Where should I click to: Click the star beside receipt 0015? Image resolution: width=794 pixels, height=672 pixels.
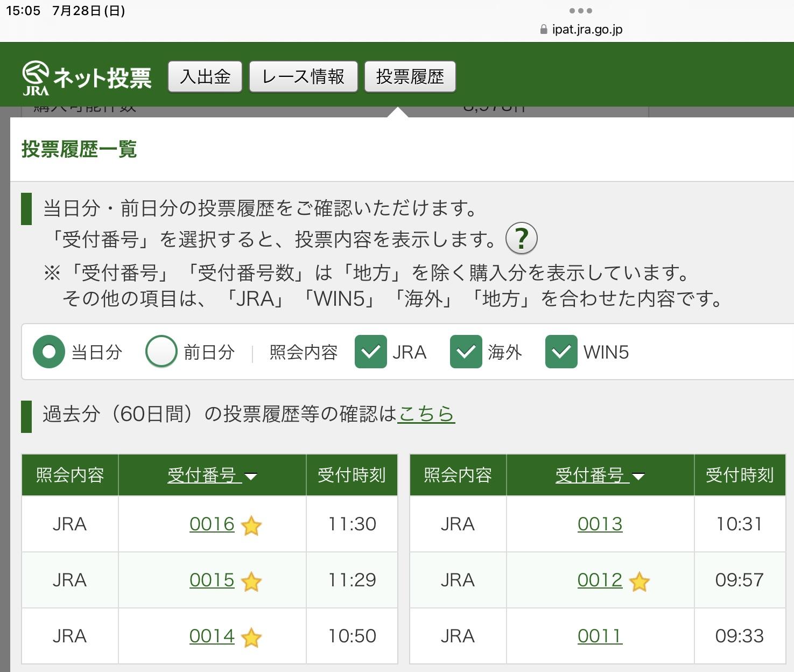click(251, 582)
